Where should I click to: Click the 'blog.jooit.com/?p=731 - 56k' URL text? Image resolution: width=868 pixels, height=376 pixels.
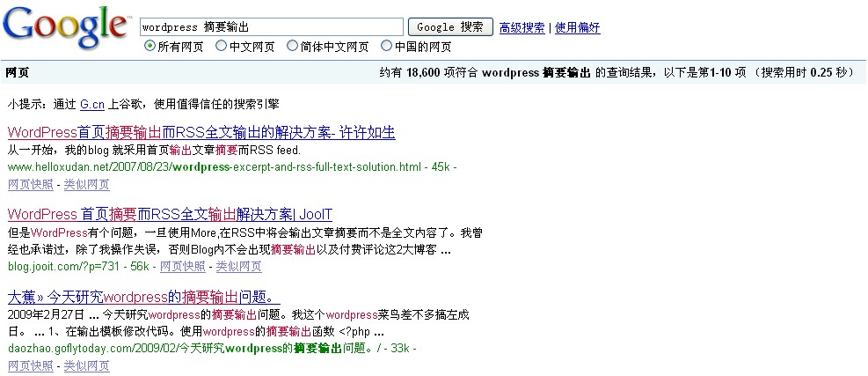tap(78, 267)
